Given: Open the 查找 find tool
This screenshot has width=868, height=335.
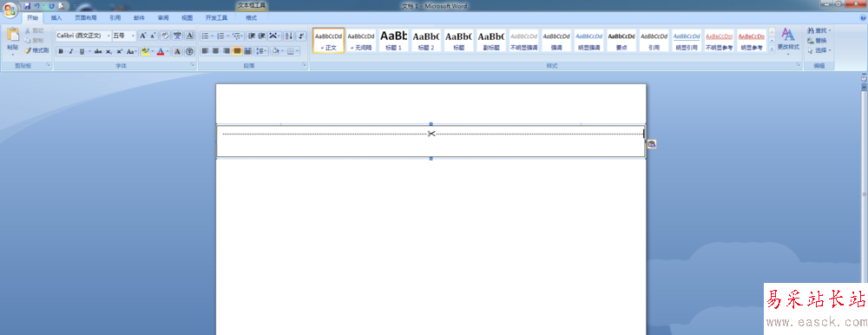Looking at the screenshot, I should [x=819, y=30].
